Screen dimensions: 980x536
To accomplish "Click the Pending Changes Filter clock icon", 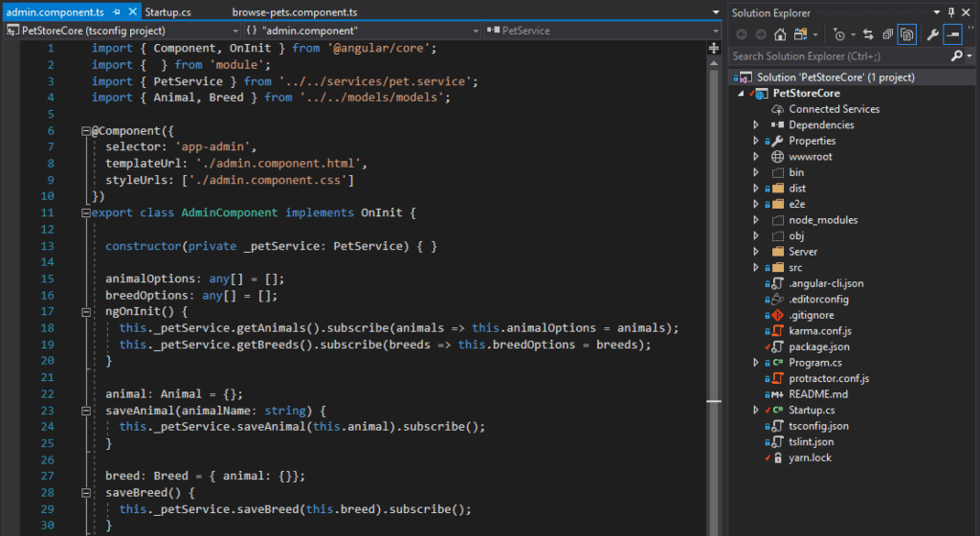I will point(839,34).
